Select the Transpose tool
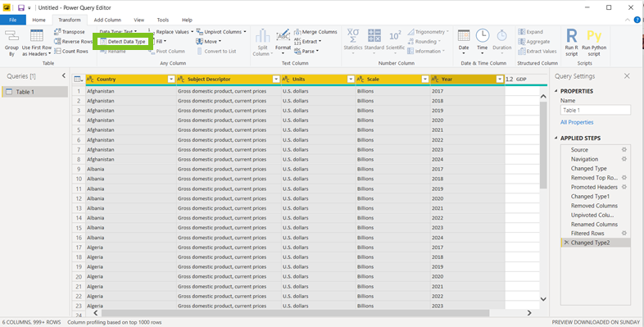 click(x=70, y=32)
